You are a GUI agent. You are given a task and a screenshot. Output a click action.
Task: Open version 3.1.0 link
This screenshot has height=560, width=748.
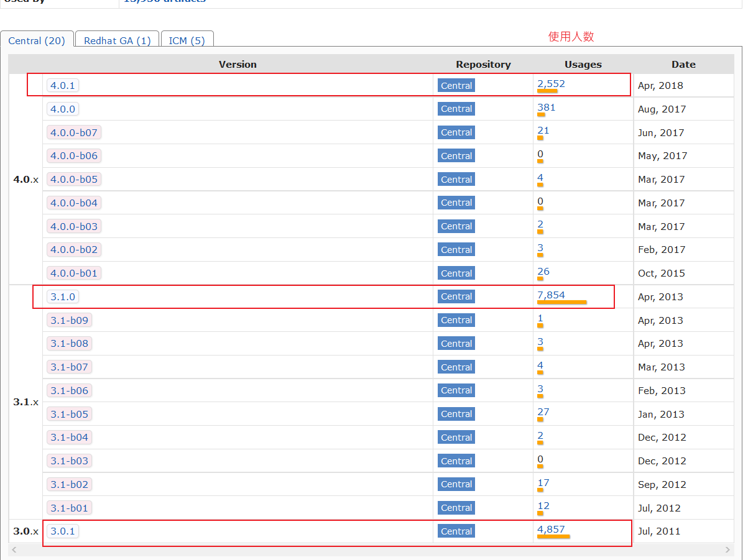click(x=63, y=297)
